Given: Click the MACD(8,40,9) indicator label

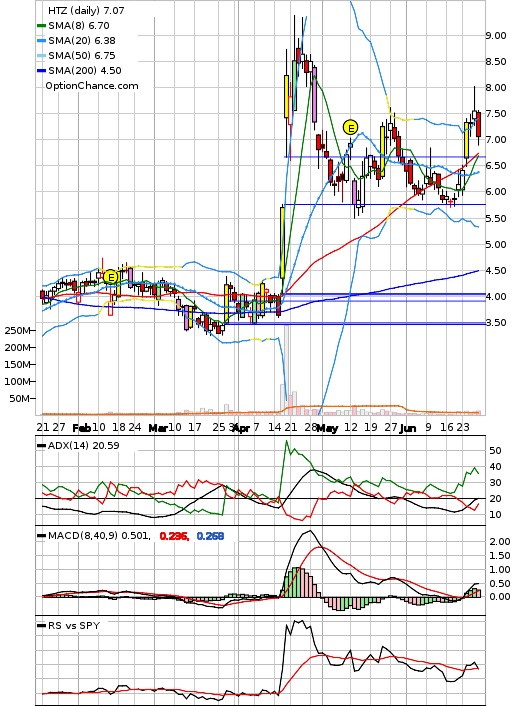Looking at the screenshot, I should coord(99,536).
